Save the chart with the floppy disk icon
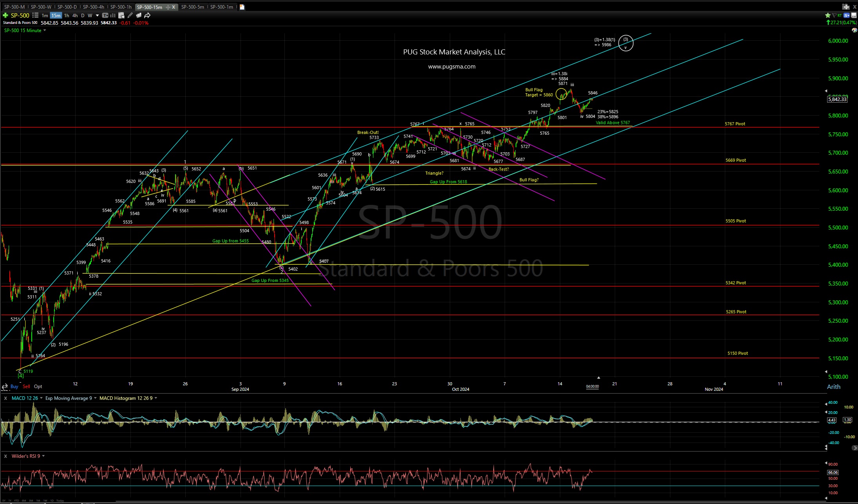Screen dimensions: 858x504 (854, 15)
